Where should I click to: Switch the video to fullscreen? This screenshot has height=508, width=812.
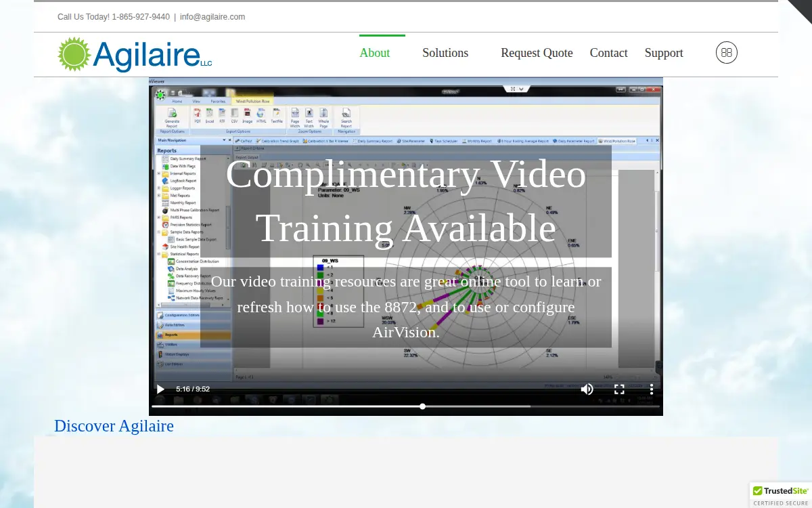619,389
